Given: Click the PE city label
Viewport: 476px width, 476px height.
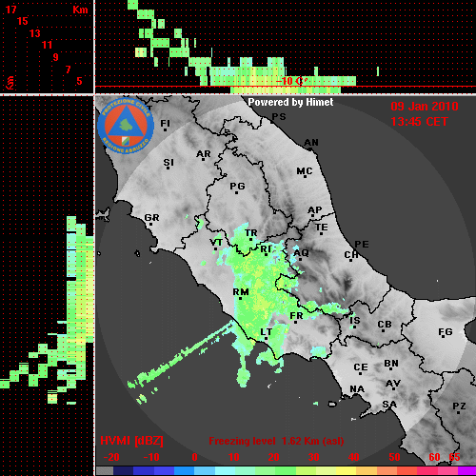Looking at the screenshot, I should point(362,245).
